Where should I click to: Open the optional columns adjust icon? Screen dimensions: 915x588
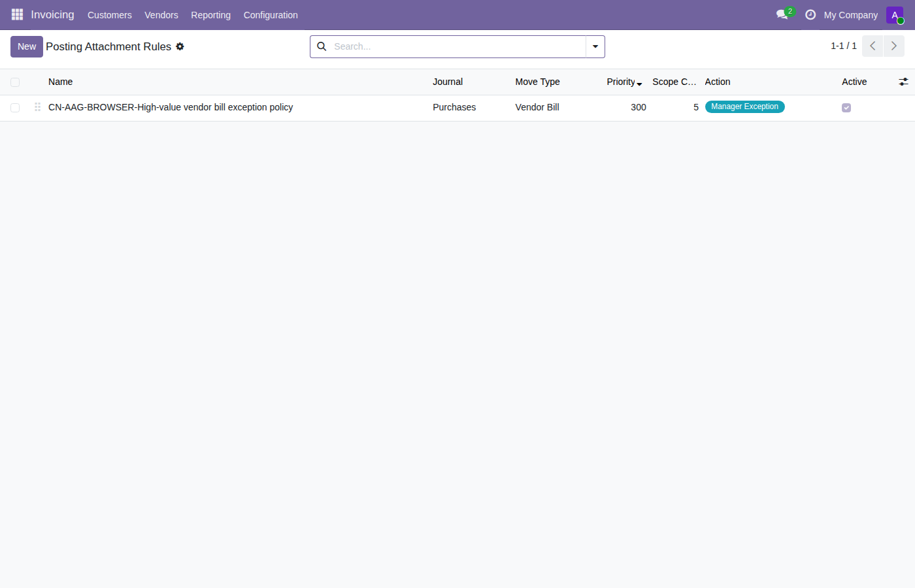coord(903,82)
